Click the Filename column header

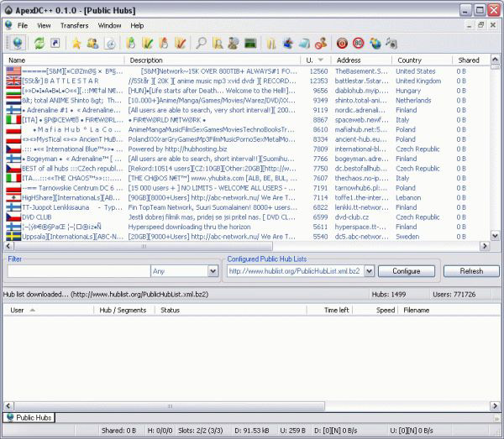point(449,310)
